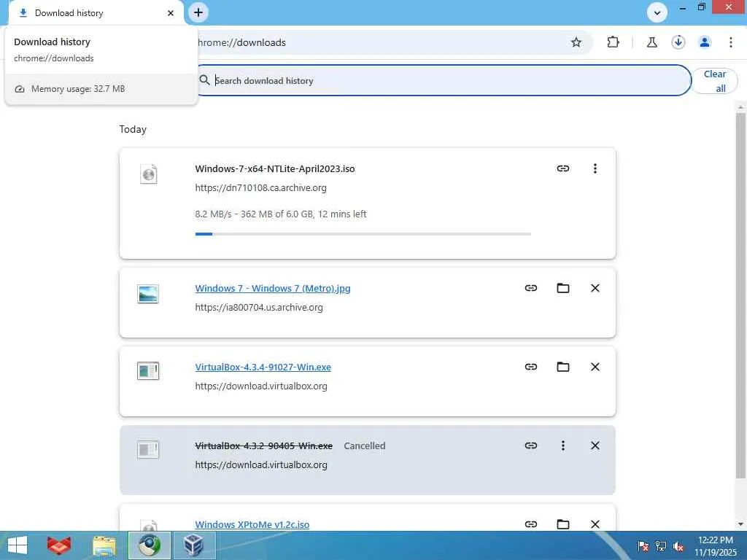Copy link for Windows XPtoMe v1.2c.iso
The height and width of the screenshot is (560, 747).
point(531,524)
